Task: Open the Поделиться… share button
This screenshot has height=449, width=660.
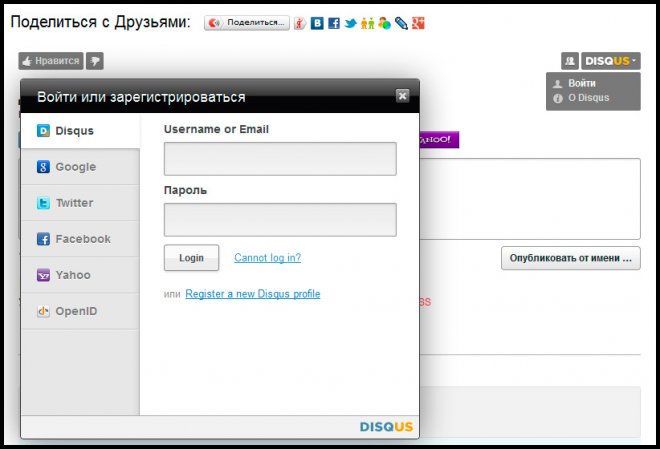Action: (x=247, y=23)
